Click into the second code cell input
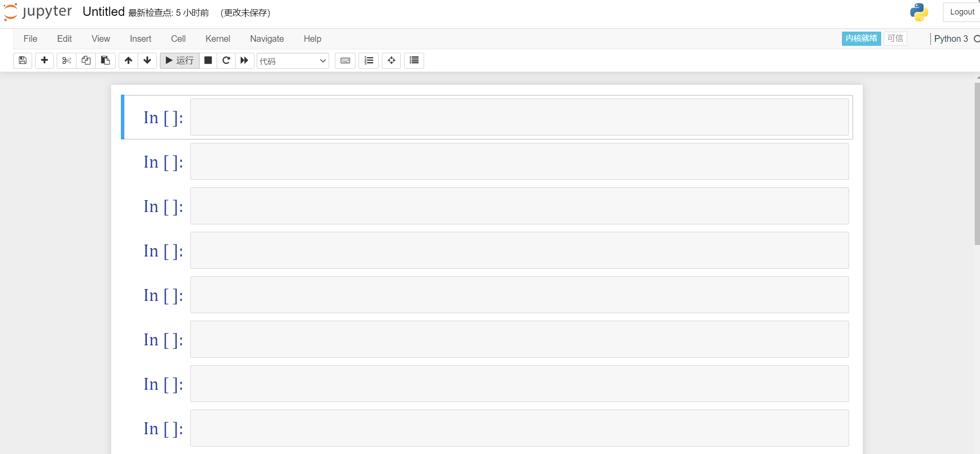Image resolution: width=980 pixels, height=454 pixels. (519, 161)
